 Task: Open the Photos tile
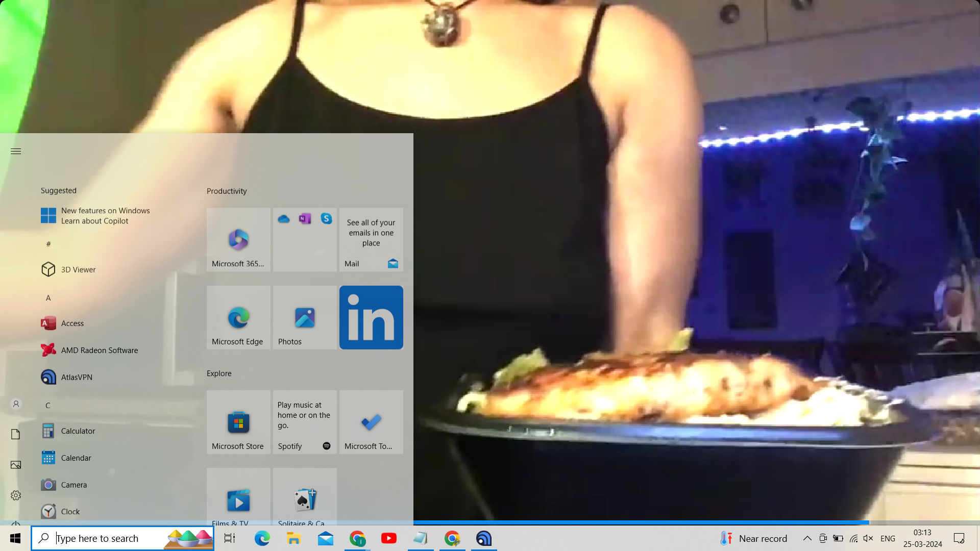pos(305,317)
